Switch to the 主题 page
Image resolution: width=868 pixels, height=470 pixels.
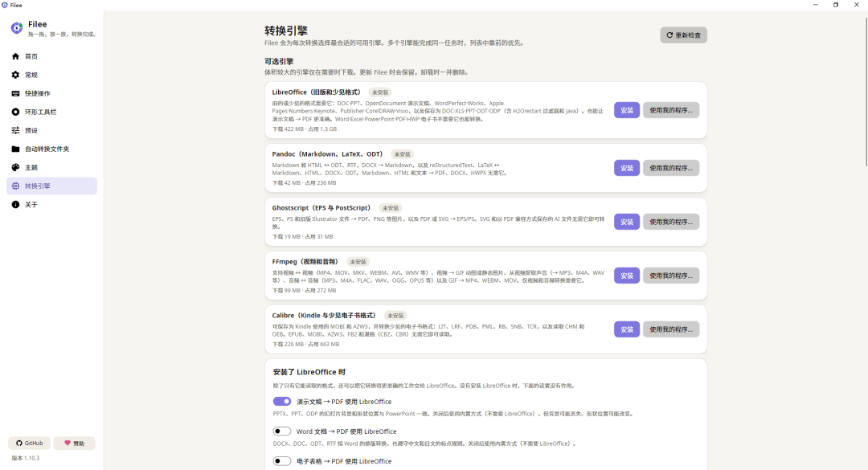(51, 167)
